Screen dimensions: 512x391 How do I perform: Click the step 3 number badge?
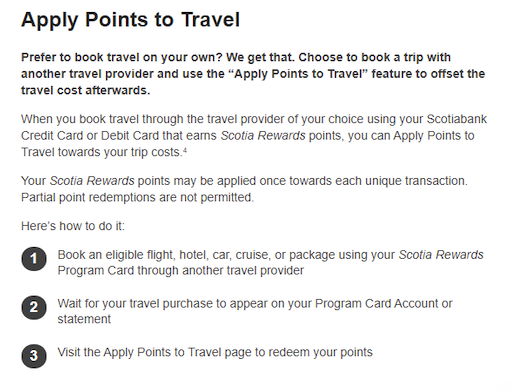click(34, 356)
